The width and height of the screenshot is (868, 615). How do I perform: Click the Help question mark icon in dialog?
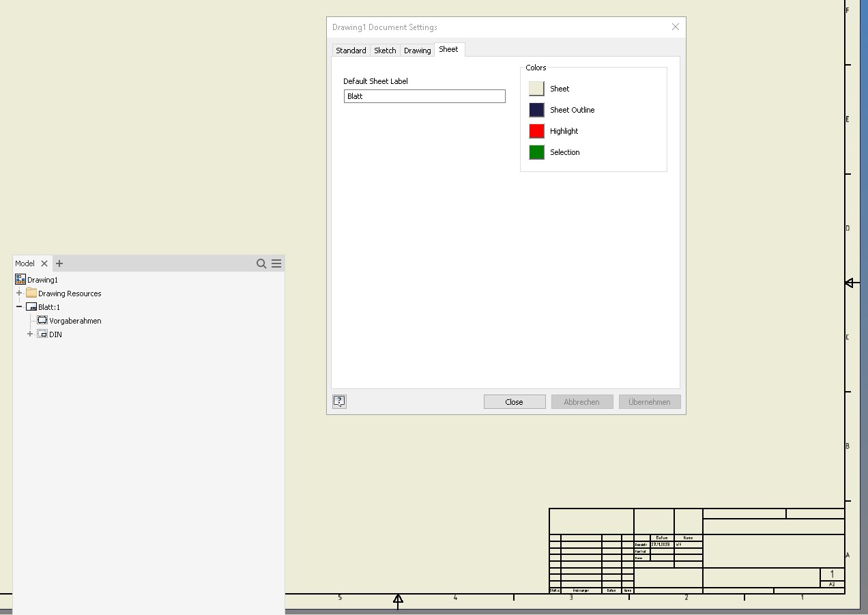tap(339, 401)
